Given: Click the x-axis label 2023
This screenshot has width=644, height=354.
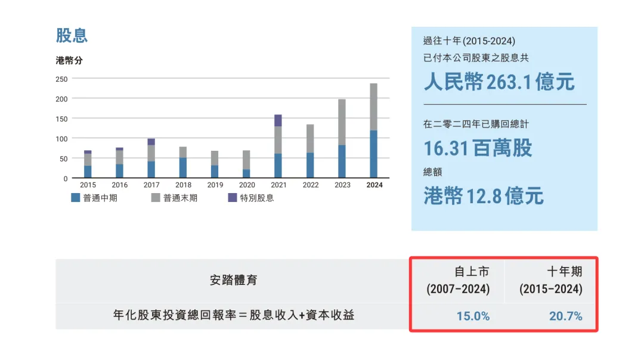Looking at the screenshot, I should [x=342, y=185].
